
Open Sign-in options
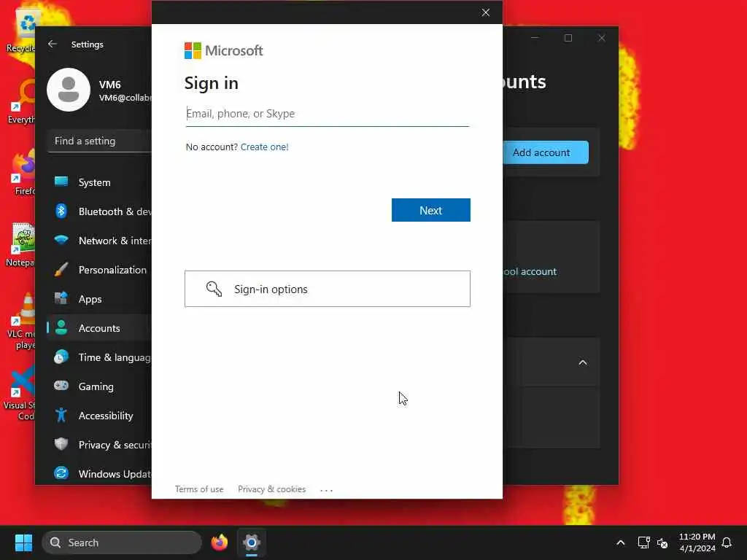328,289
